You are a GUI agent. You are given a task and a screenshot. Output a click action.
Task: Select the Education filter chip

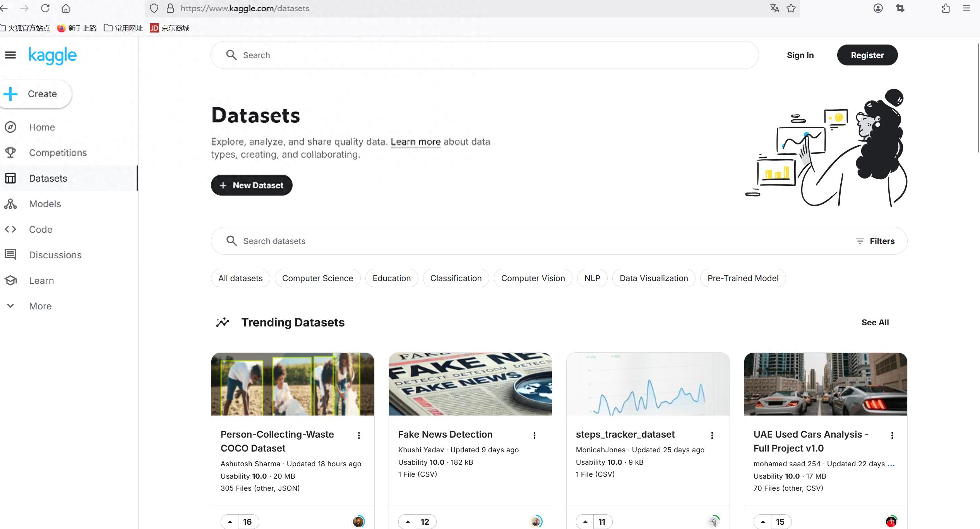[x=392, y=278]
